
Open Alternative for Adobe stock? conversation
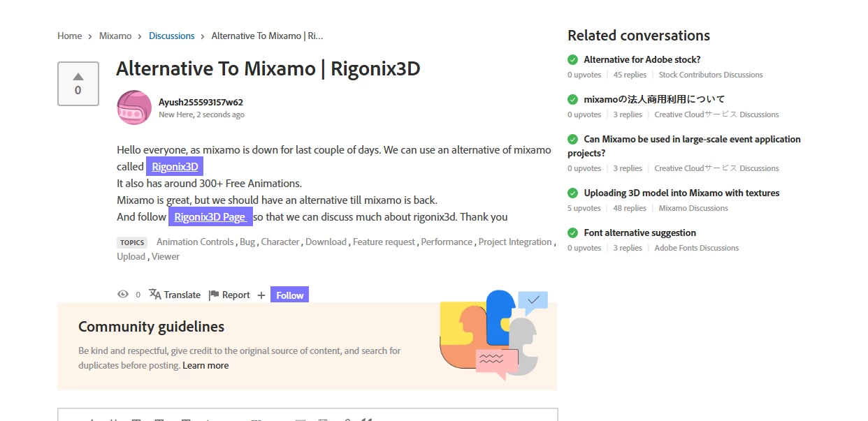[642, 60]
